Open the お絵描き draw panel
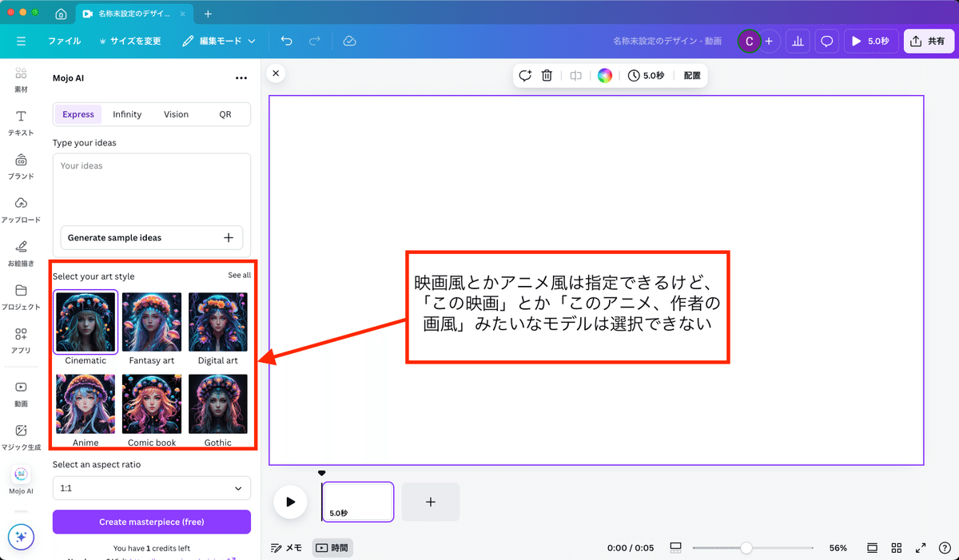959x560 pixels. click(21, 254)
